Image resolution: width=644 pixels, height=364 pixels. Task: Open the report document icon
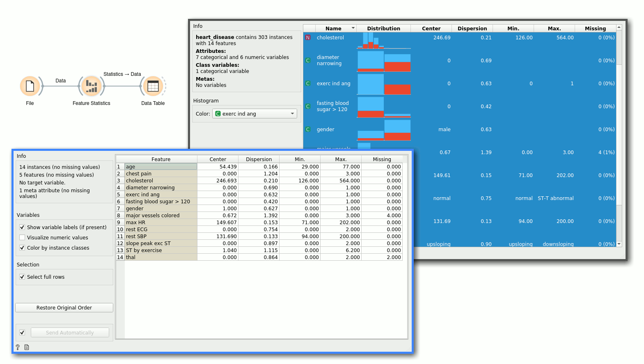(x=27, y=347)
